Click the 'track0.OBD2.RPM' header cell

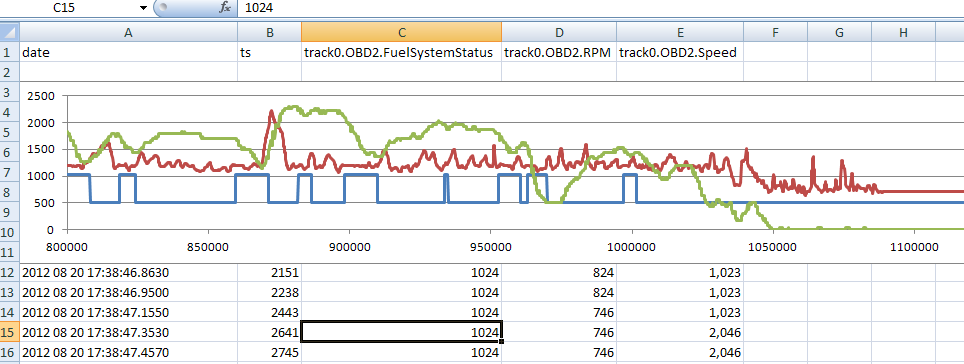559,53
